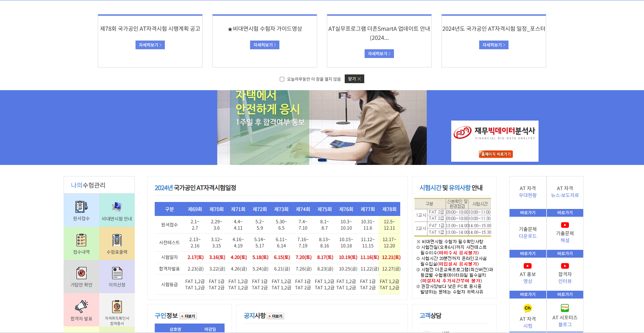The height and width of the screenshot is (333, 644).
Task: Click 2024년 국가공인 AT자격시험일정 heading
Action: [x=195, y=188]
